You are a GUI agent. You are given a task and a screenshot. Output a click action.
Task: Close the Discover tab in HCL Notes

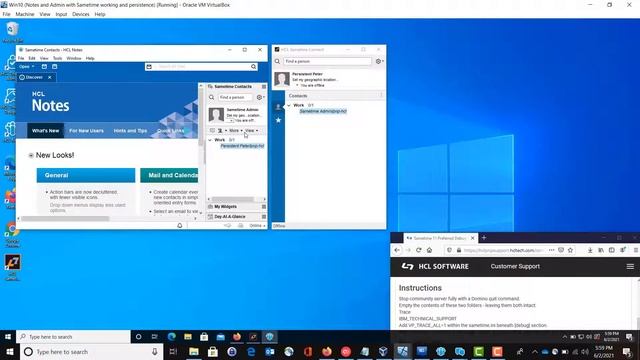pos(50,77)
